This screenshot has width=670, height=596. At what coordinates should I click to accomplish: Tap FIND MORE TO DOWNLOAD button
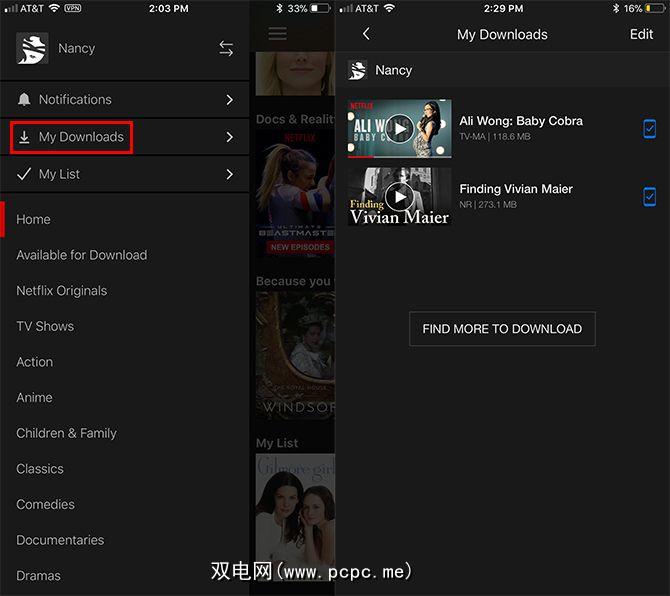(x=502, y=329)
